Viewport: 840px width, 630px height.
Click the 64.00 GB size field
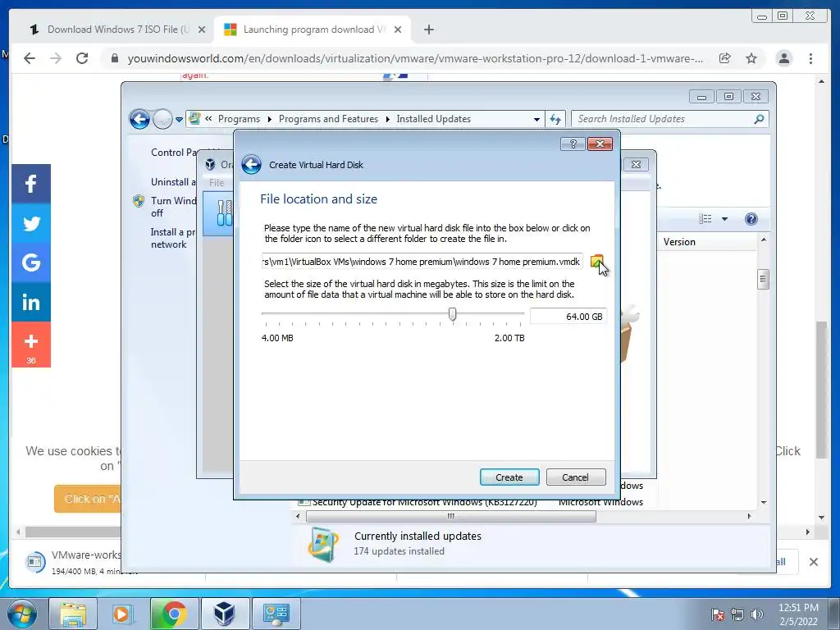coord(568,316)
